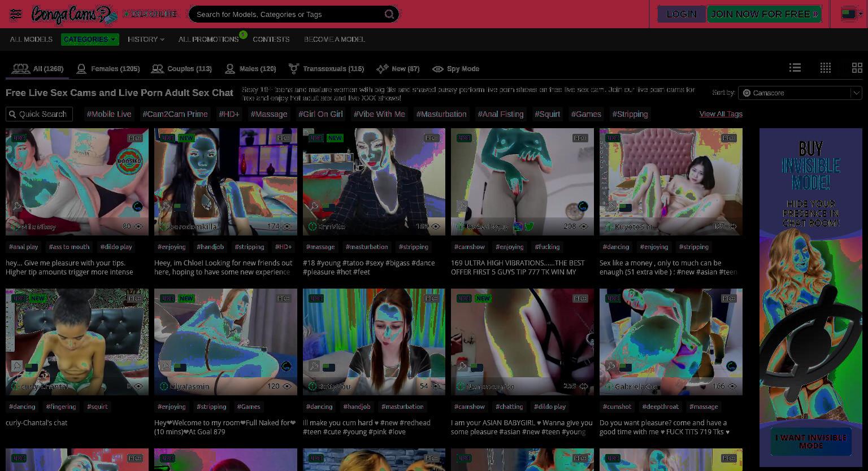Expand the CATEGORIES dropdown
868x471 pixels.
pyautogui.click(x=90, y=40)
